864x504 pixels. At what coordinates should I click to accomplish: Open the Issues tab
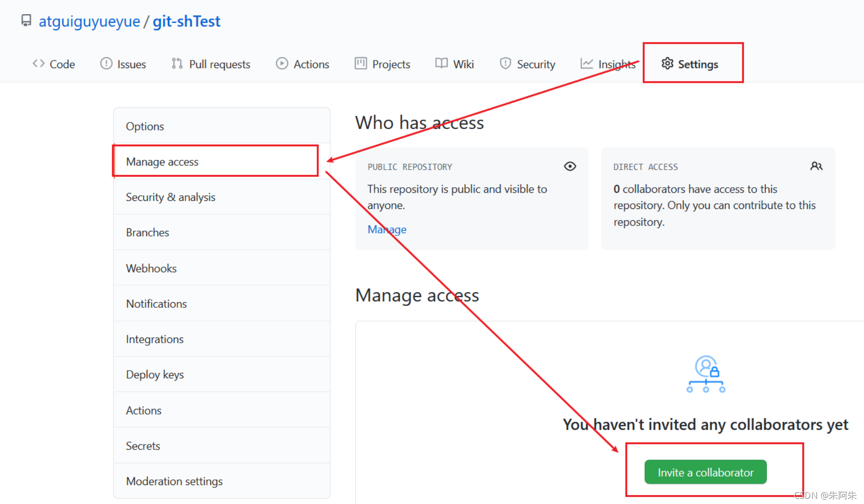123,64
